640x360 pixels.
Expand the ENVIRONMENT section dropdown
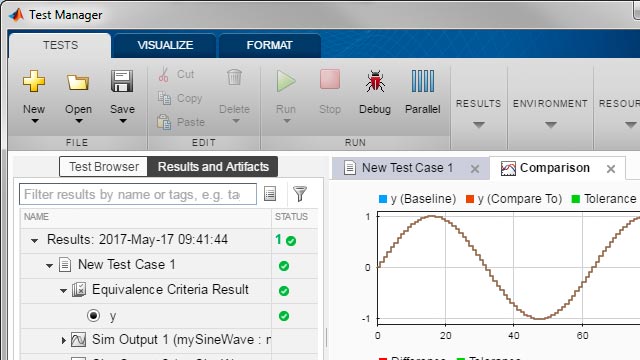pos(551,124)
